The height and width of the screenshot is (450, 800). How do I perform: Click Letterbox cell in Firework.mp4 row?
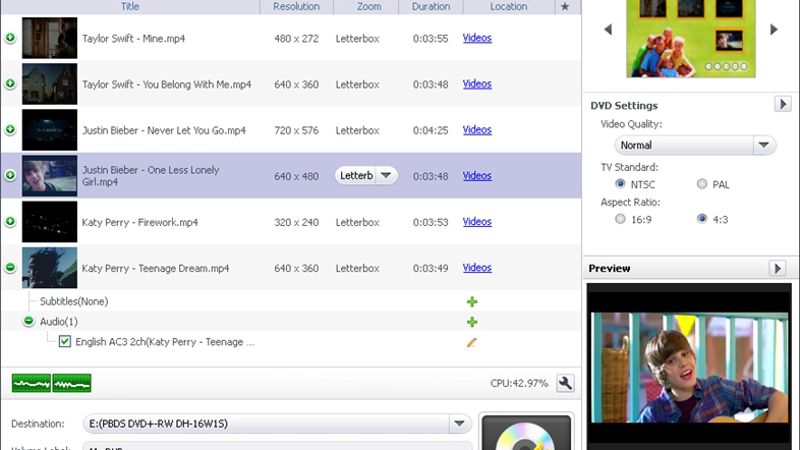(358, 222)
